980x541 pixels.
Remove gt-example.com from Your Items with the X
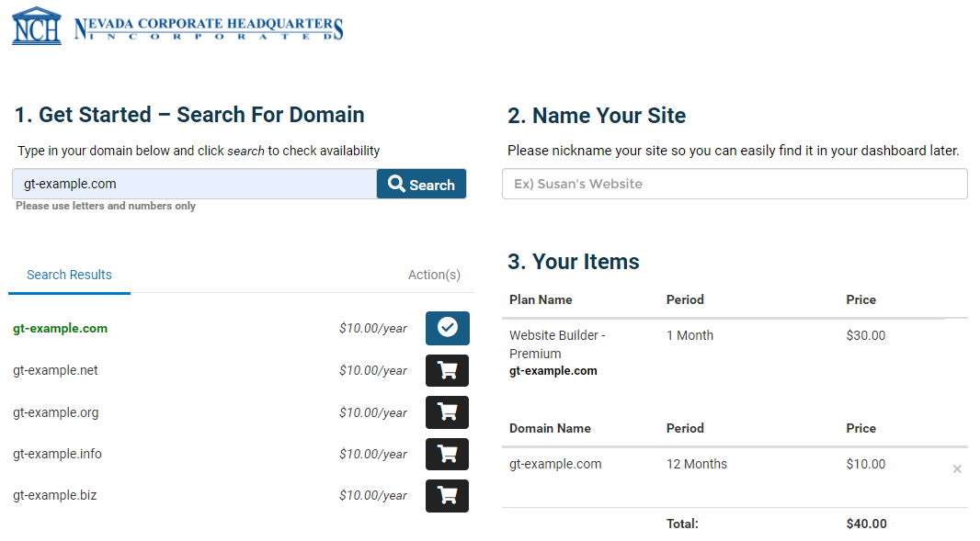[957, 468]
